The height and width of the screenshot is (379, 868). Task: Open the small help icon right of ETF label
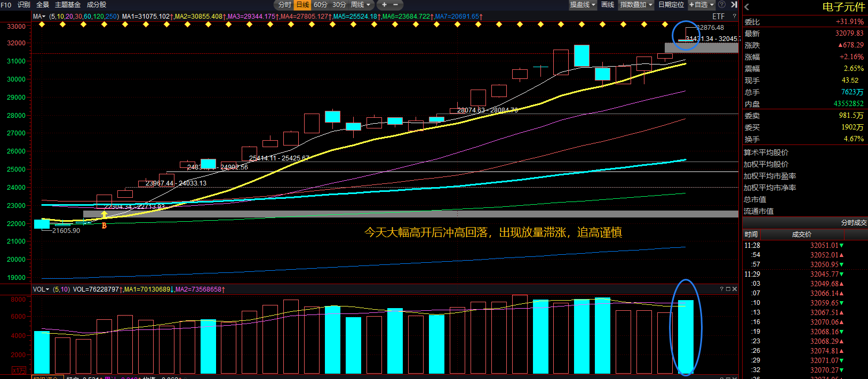tap(734, 17)
